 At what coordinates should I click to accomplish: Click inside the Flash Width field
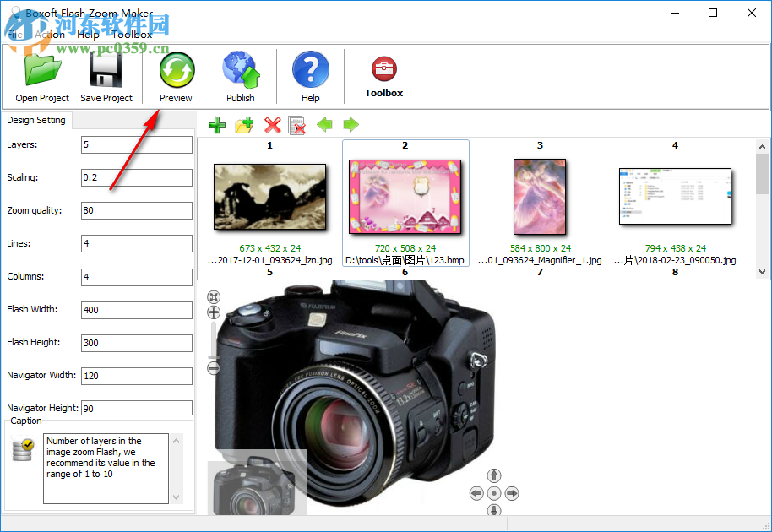point(136,310)
